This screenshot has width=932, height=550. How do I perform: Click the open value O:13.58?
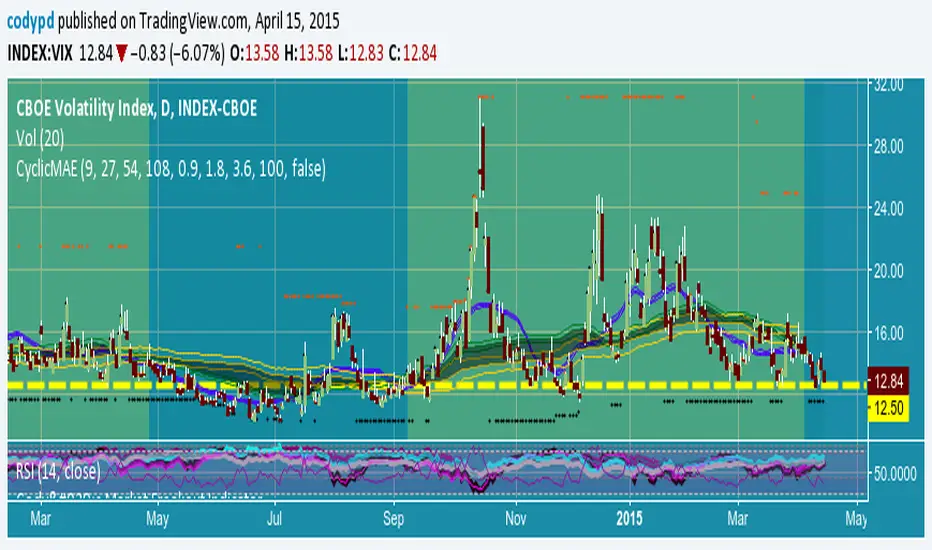[x=254, y=54]
